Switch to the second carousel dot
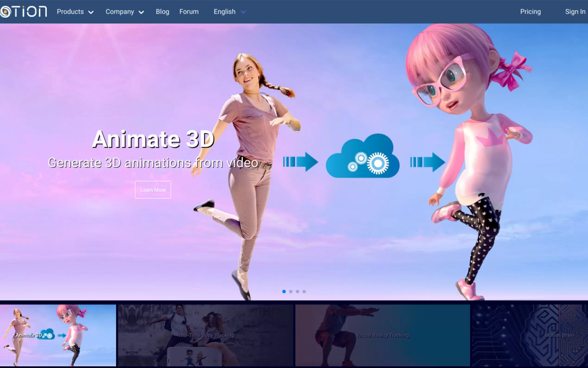588x368 pixels. pyautogui.click(x=291, y=292)
